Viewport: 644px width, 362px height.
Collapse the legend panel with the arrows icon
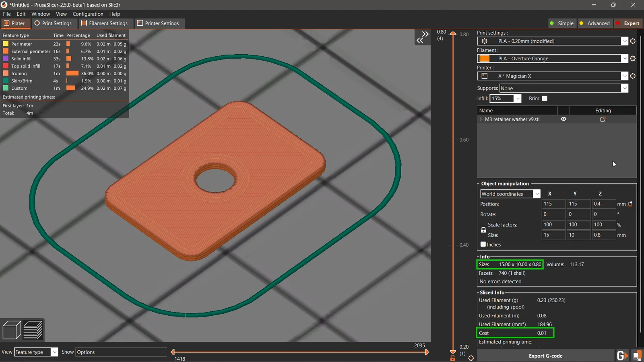(x=422, y=37)
